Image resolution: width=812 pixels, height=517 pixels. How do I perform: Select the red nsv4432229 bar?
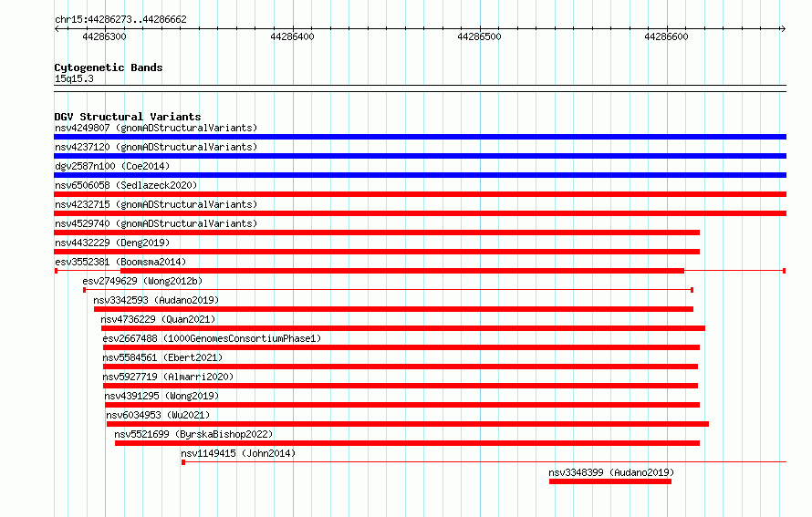click(377, 252)
